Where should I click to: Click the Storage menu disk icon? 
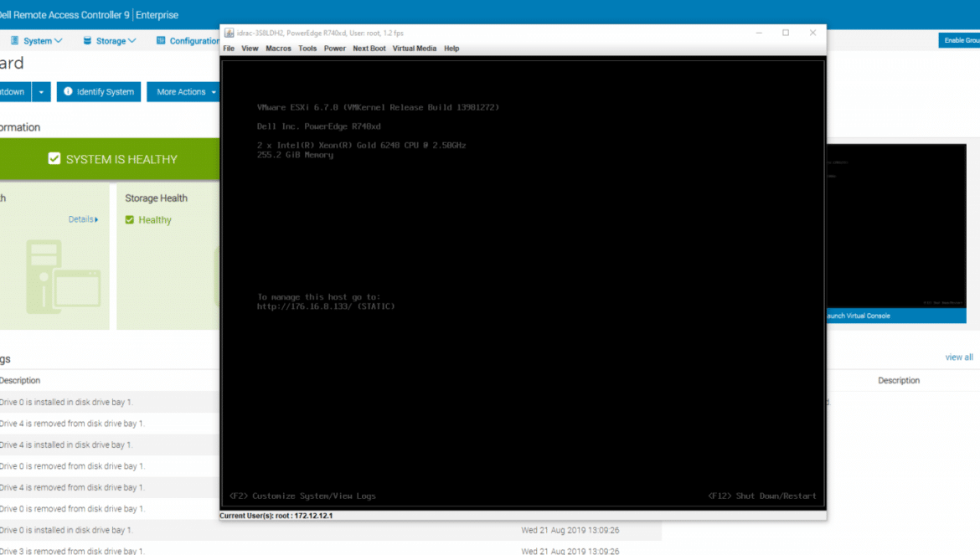point(87,40)
